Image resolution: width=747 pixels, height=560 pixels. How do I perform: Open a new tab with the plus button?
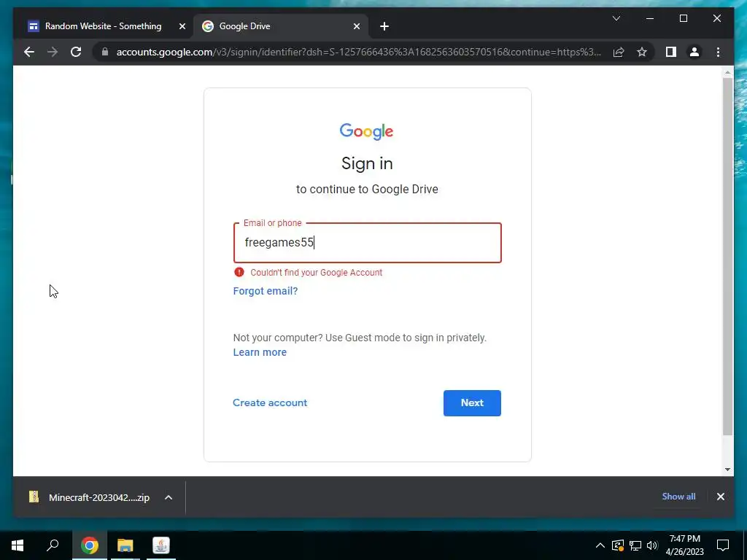click(x=384, y=26)
